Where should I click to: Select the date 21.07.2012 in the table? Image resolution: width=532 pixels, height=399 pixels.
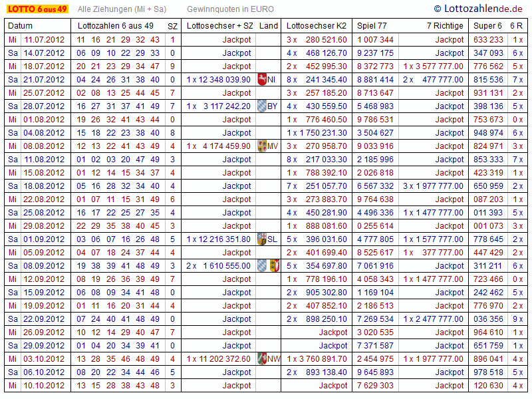click(44, 80)
